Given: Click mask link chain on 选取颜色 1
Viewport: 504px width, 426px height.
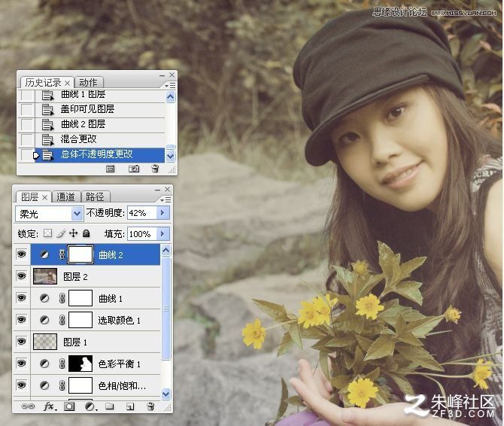Looking at the screenshot, I should click(62, 320).
